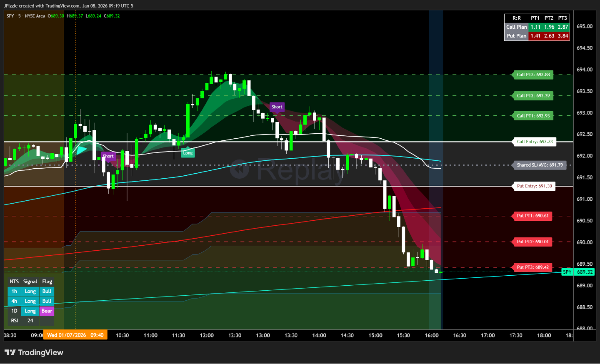Click the Call PT3: 693.88 price label

coord(532,75)
